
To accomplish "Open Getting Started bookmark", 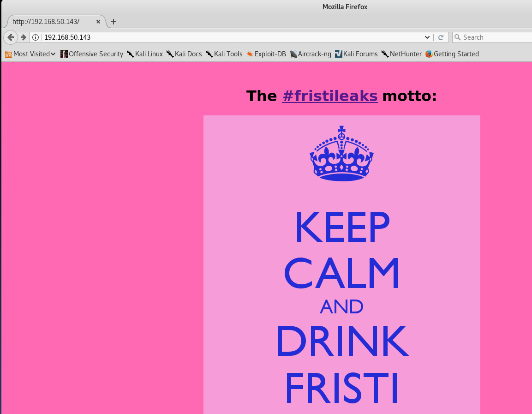I will click(452, 54).
